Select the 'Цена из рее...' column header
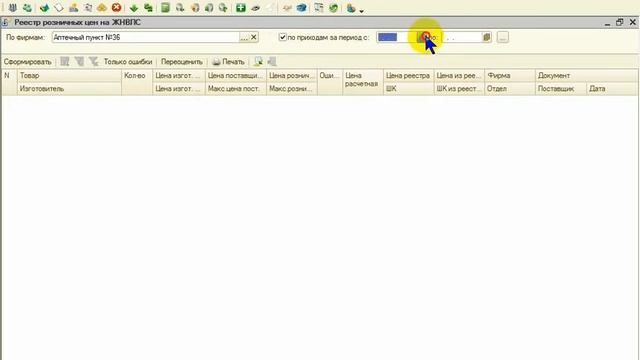640x360 pixels. [459, 76]
